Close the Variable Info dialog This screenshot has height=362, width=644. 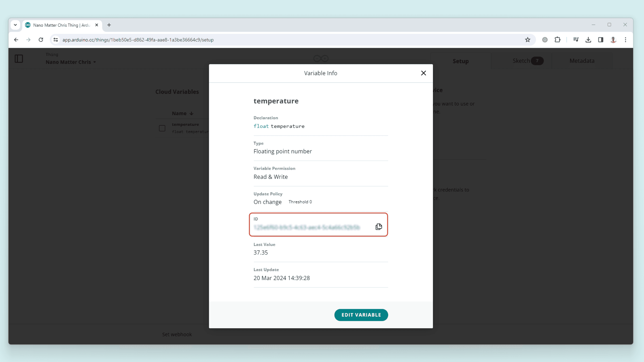(x=423, y=73)
